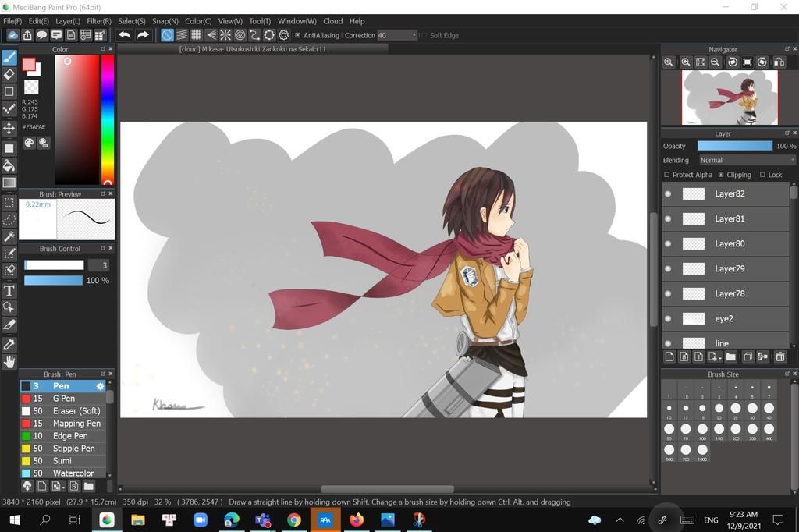This screenshot has height=532, width=799.
Task: Toggle the AntiAliasing checkbox
Action: (297, 35)
